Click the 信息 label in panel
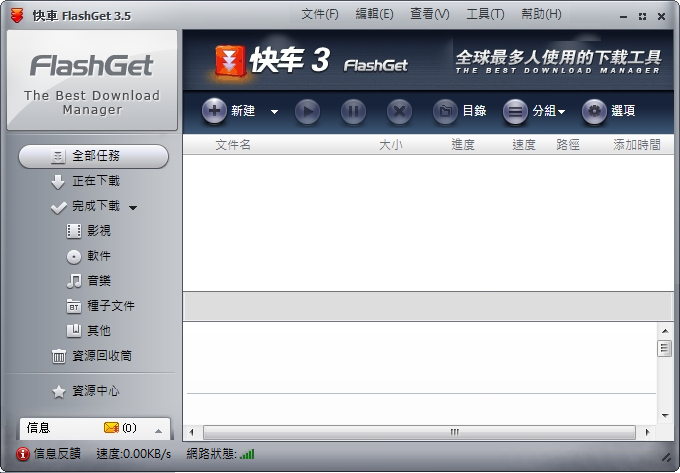 (x=39, y=428)
